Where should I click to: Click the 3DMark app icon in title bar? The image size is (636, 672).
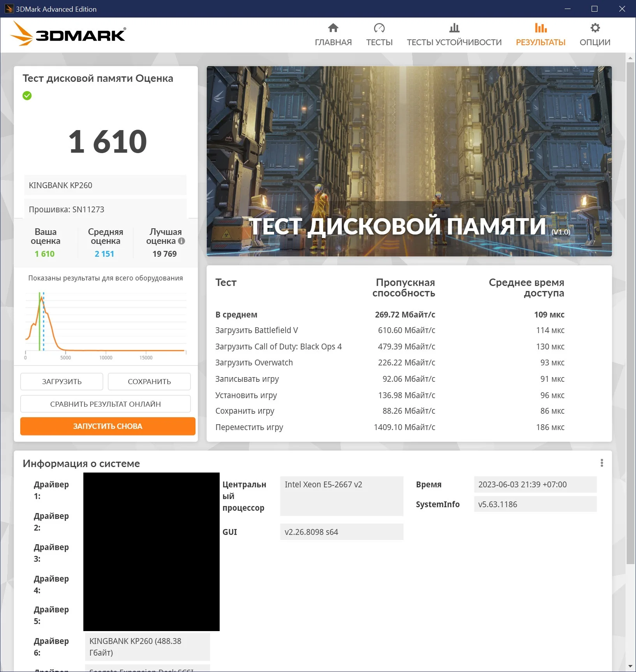coord(9,9)
